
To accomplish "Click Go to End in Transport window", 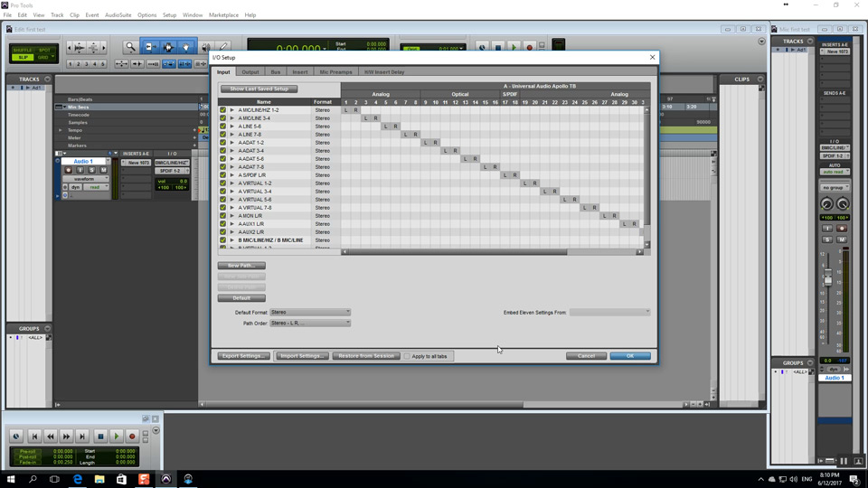I will (82, 436).
